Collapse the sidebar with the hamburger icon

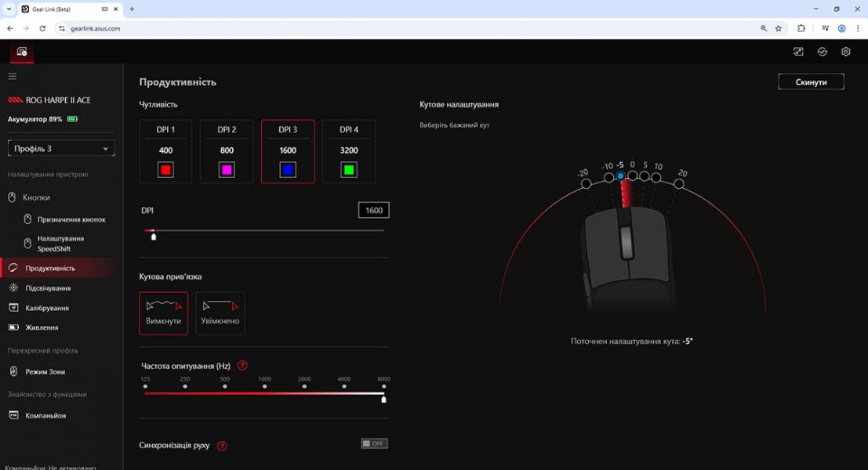click(12, 76)
